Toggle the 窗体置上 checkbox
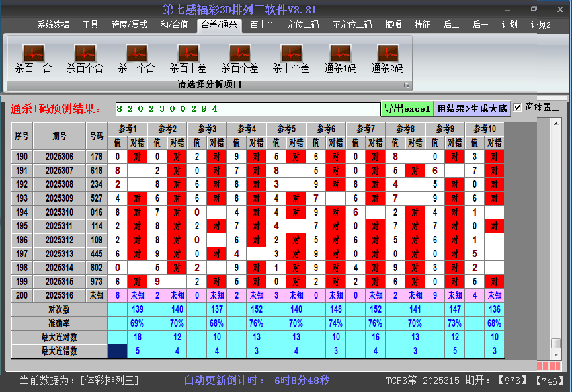The height and width of the screenshot is (392, 572). pos(518,108)
